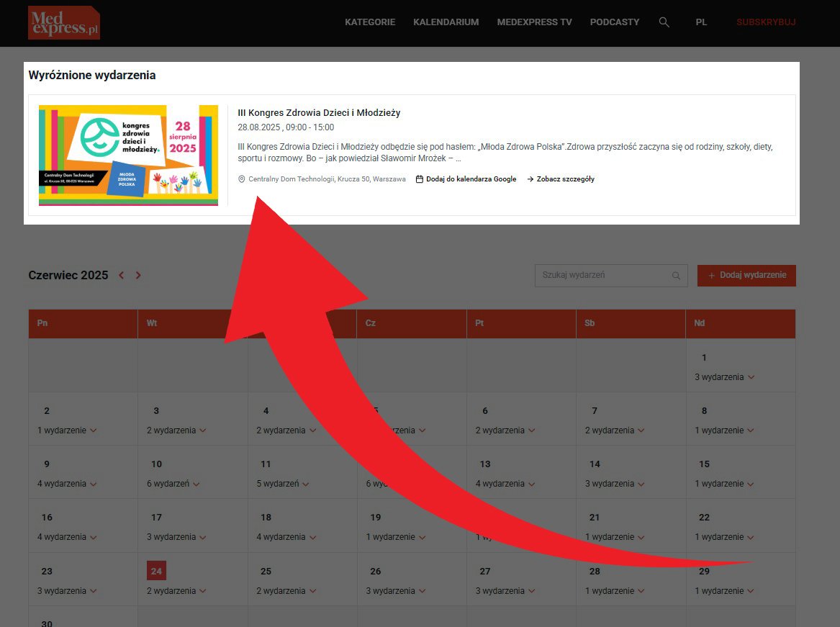Expand the 2 wydarzenia list for June 6
840x627 pixels.
505,430
